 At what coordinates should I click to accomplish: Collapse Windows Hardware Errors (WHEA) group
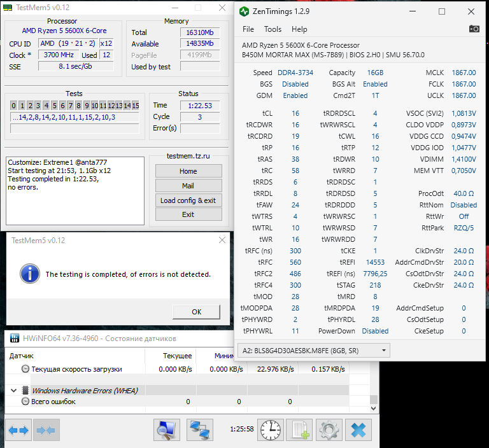point(13,390)
